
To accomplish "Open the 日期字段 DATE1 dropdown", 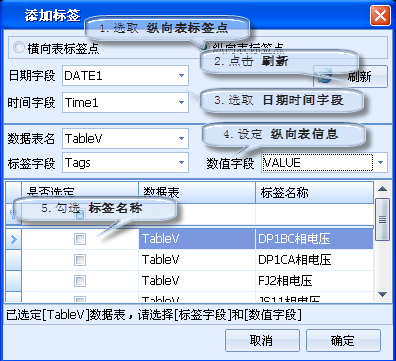I will [181, 76].
